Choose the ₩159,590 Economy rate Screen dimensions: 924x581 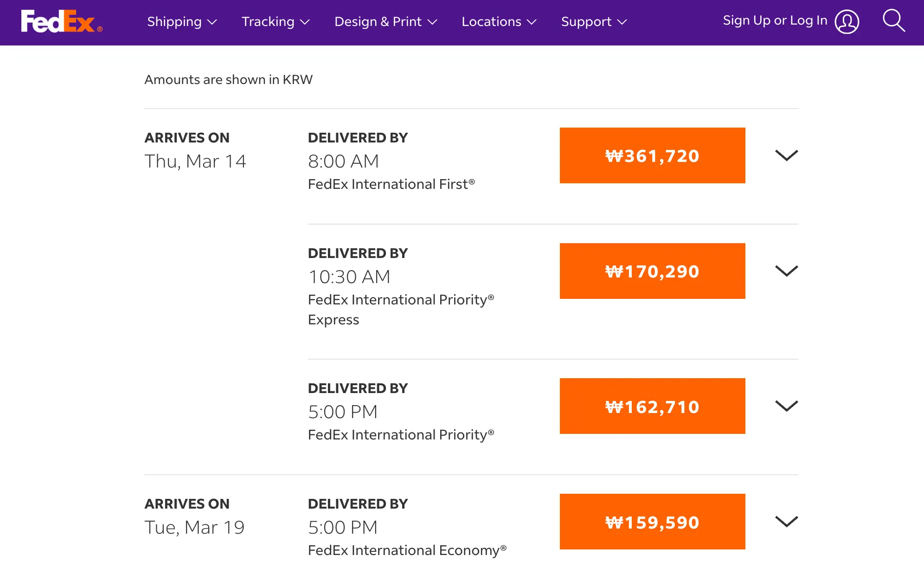pos(652,522)
